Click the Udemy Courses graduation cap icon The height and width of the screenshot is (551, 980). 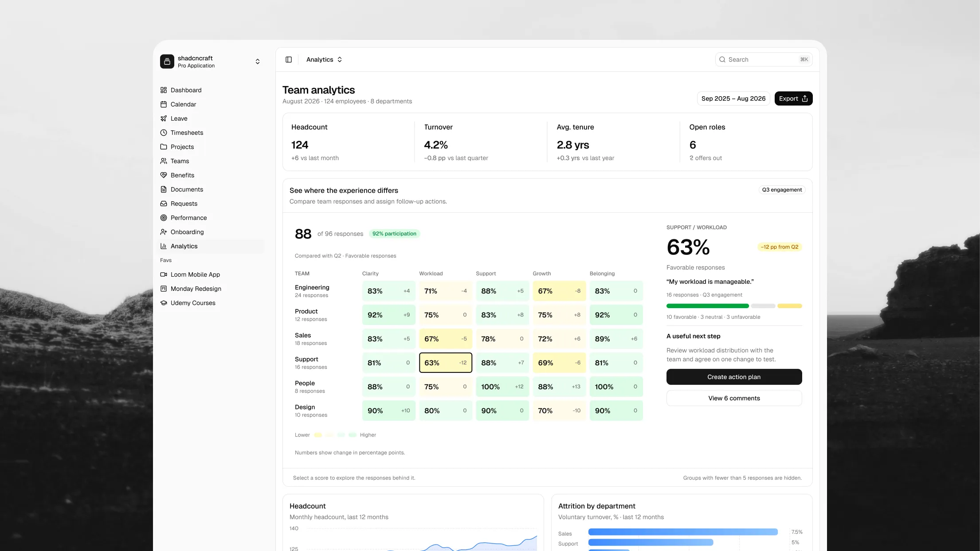(x=164, y=303)
